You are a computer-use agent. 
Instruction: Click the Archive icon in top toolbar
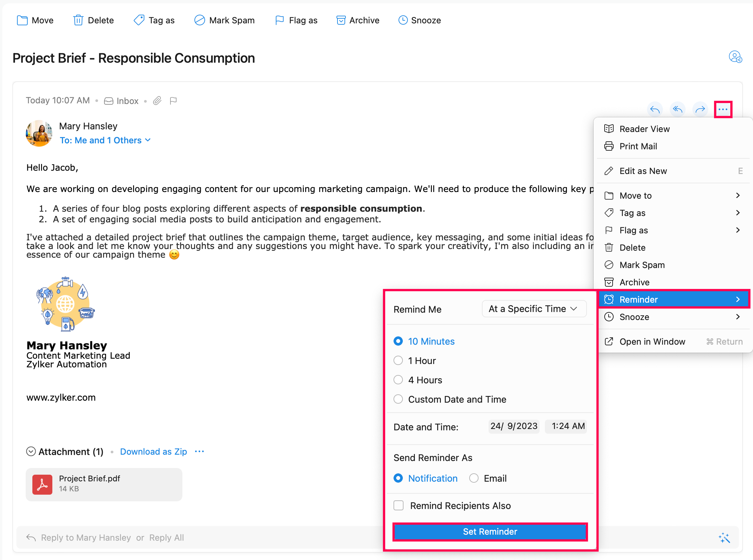click(x=341, y=20)
